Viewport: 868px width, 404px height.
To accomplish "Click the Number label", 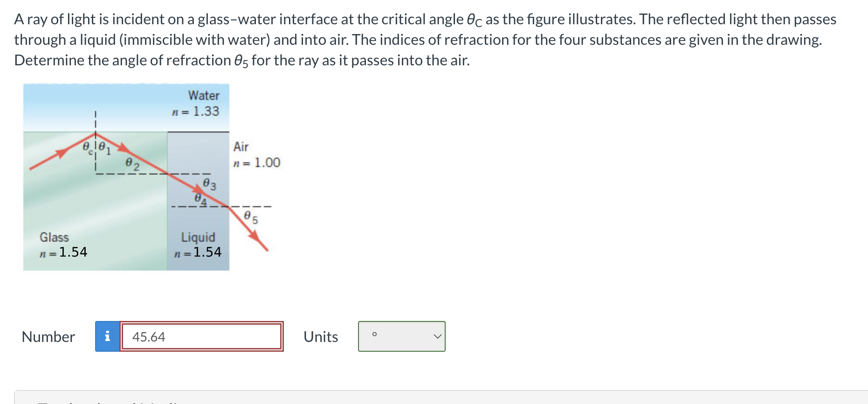I will pos(48,336).
